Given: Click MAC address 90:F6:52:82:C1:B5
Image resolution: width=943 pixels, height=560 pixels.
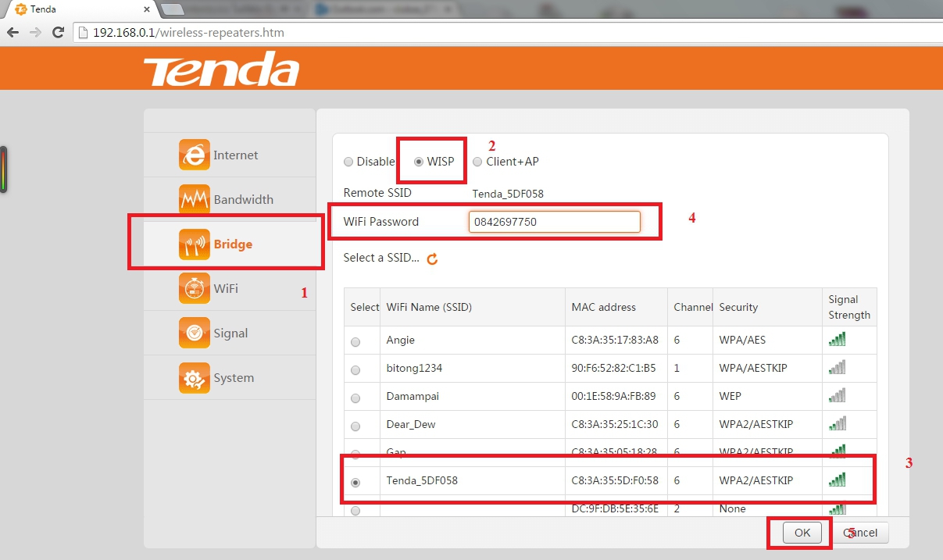Looking at the screenshot, I should (x=613, y=368).
